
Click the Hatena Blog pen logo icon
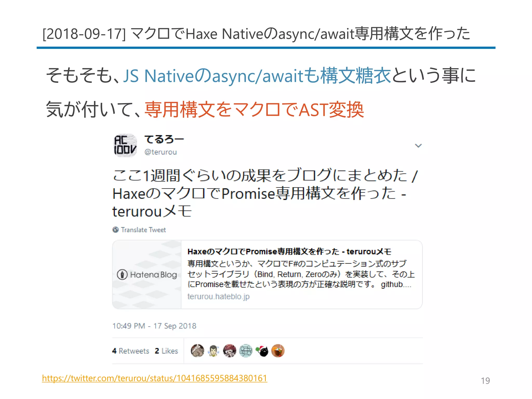(x=122, y=275)
